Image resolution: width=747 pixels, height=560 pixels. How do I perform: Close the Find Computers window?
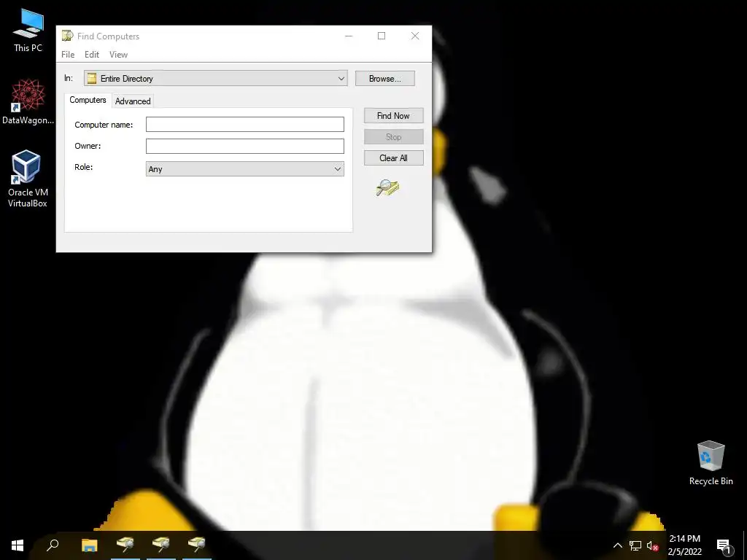415,36
